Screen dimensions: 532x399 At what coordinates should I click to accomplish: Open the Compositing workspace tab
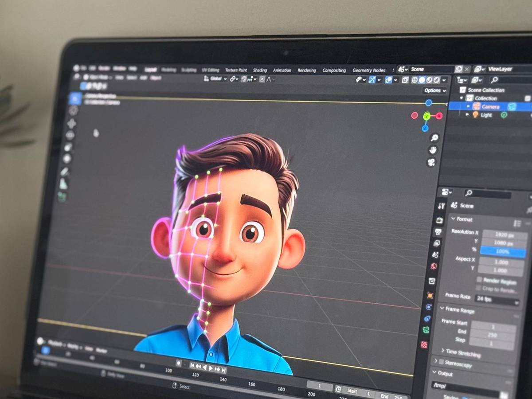(x=334, y=70)
